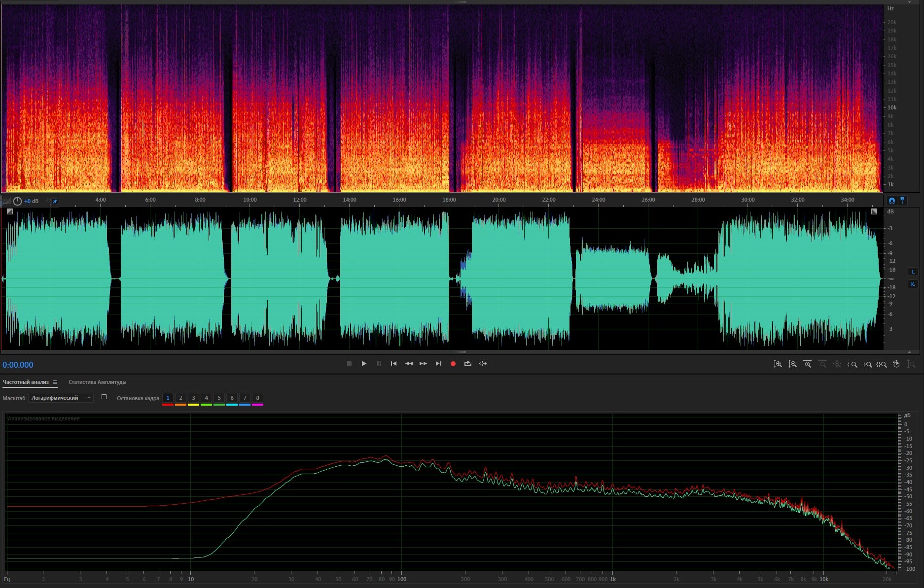The height and width of the screenshot is (588, 924).
Task: Toggle loop playback icon
Action: click(x=467, y=364)
